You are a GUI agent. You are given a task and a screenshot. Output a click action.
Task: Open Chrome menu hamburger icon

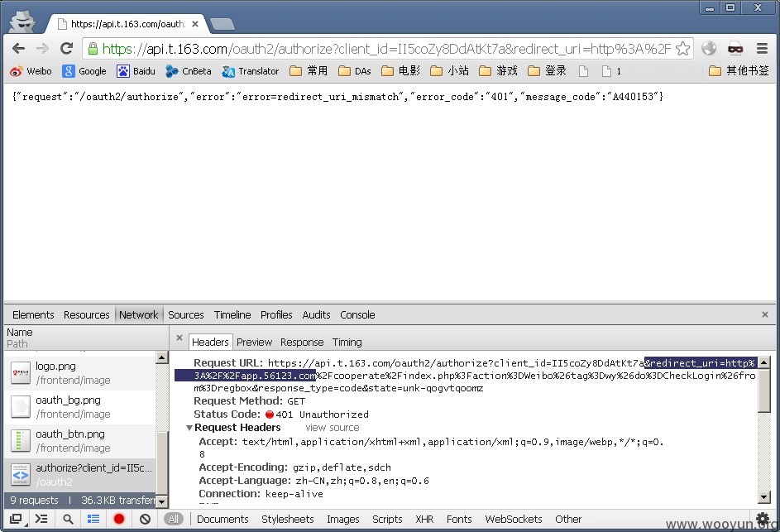click(x=762, y=48)
